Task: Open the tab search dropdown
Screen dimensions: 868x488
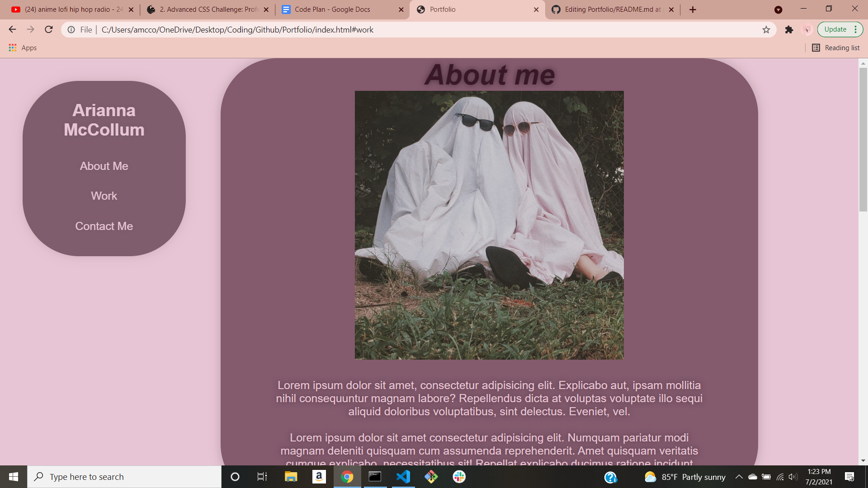Action: click(x=778, y=9)
